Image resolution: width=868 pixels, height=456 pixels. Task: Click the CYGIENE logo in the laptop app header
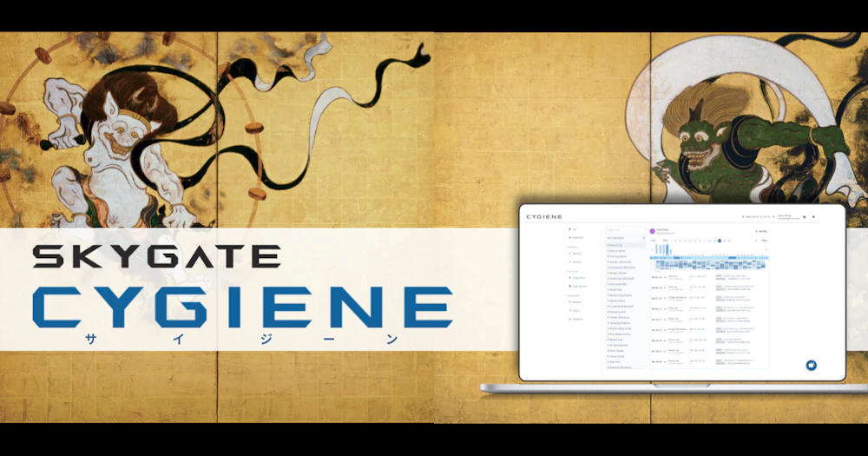[x=544, y=216]
